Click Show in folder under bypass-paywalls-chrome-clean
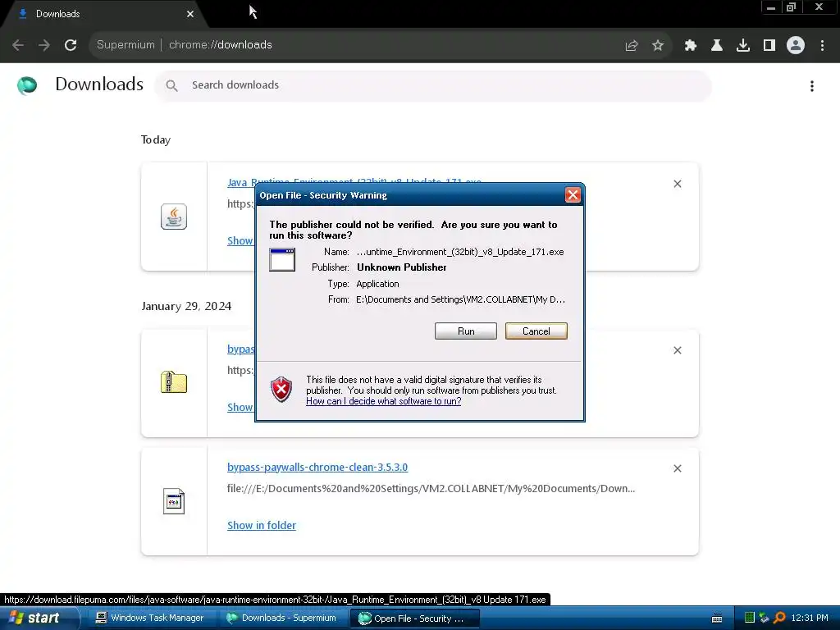 tap(262, 526)
